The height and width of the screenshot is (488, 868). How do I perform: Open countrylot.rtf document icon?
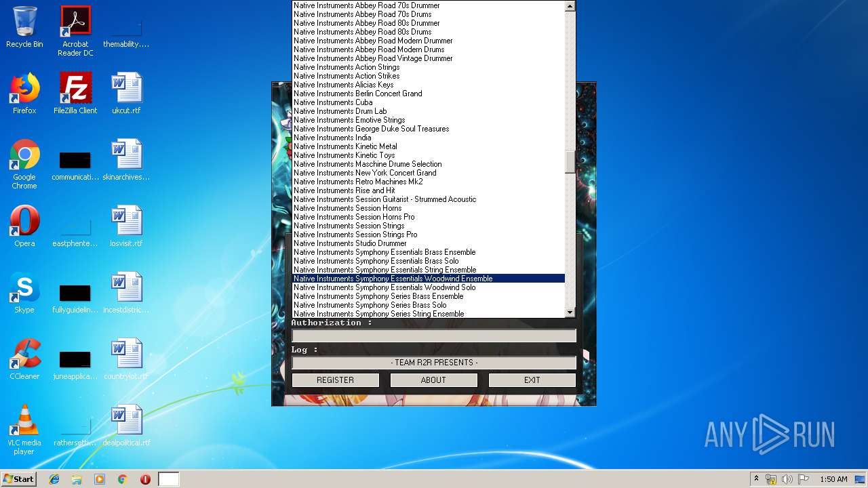click(126, 359)
